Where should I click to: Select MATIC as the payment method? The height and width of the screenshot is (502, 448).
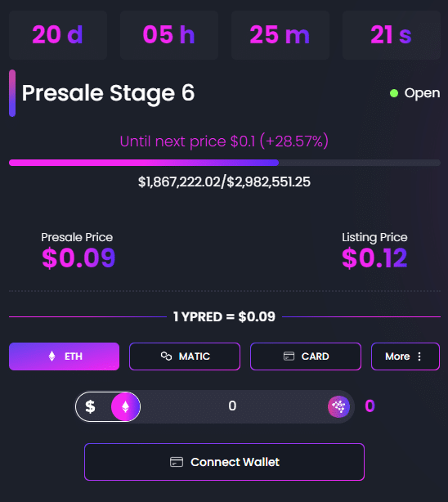click(x=185, y=356)
